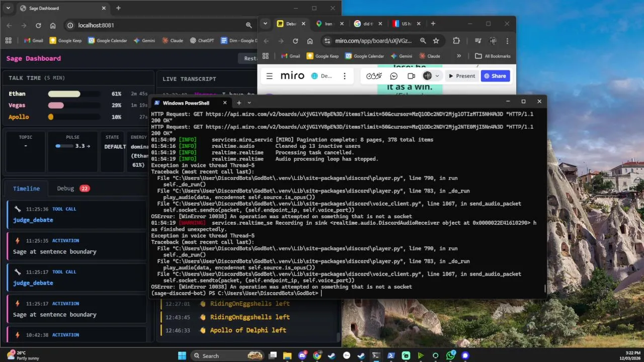
Task: Open extensions puzzle icon in Miro browser
Action: point(456,41)
